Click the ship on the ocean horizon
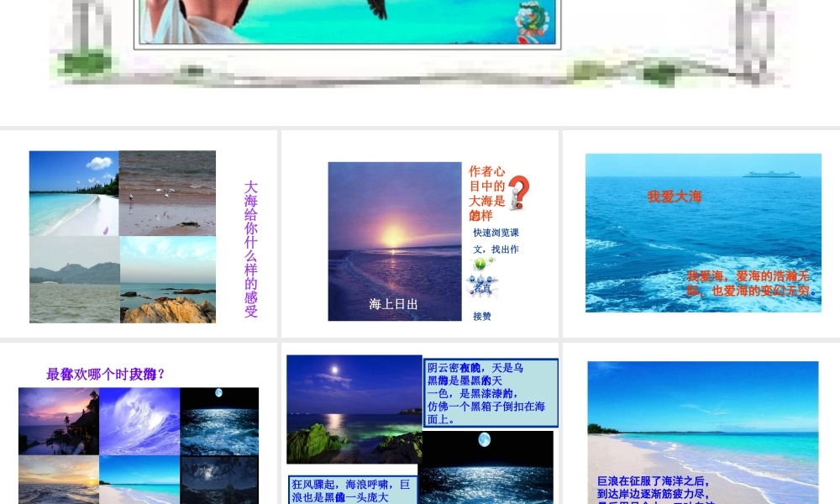This screenshot has height=504, width=840. [x=771, y=174]
